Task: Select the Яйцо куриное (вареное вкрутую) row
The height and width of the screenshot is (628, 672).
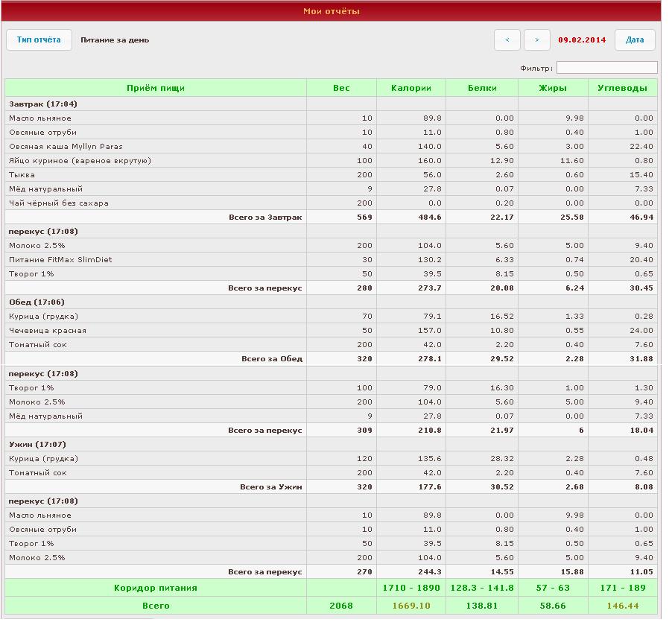Action: 331,161
